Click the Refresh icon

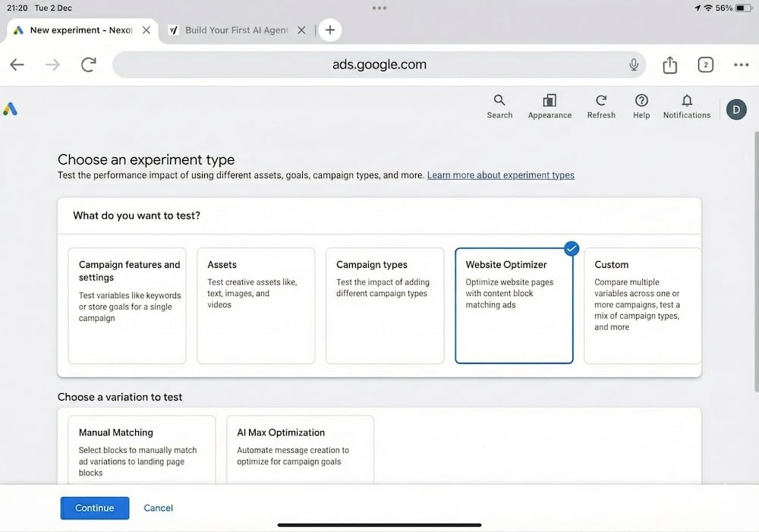601,106
